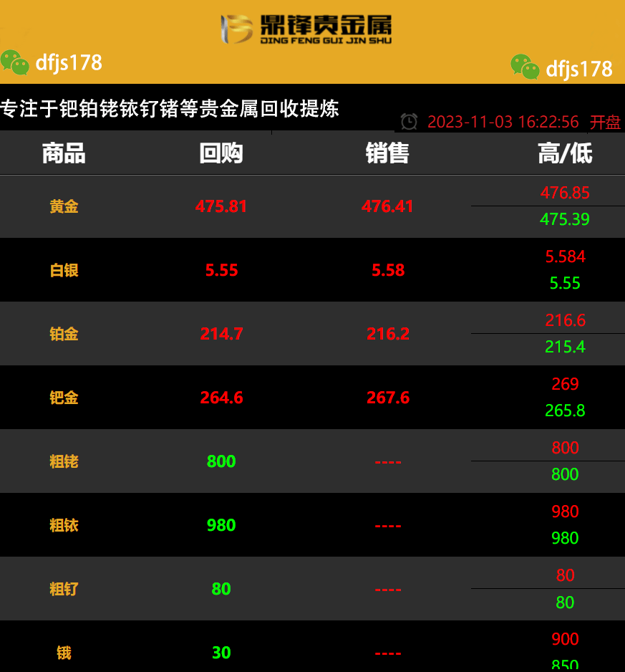
Task: Select the 商品 column header
Action: pos(64,153)
